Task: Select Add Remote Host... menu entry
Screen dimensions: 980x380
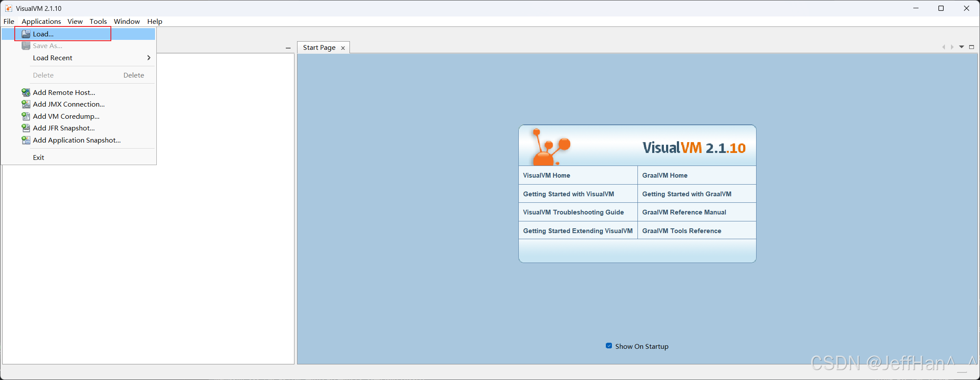Action: coord(78,92)
